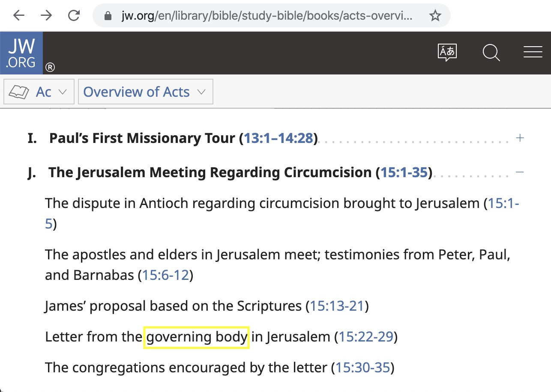Viewport: 551px width, 392px height.
Task: Open the language selection icon
Action: (447, 53)
